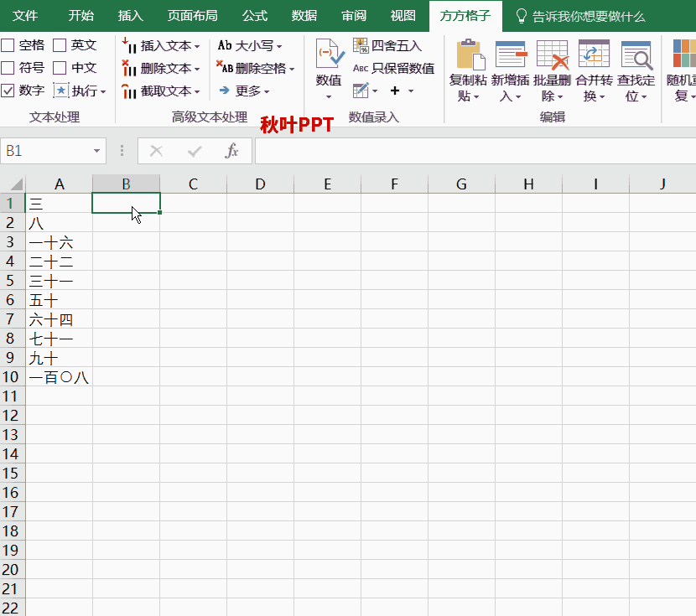696x616 pixels.
Task: Click the lightbulb tell-me icon
Action: (521, 17)
